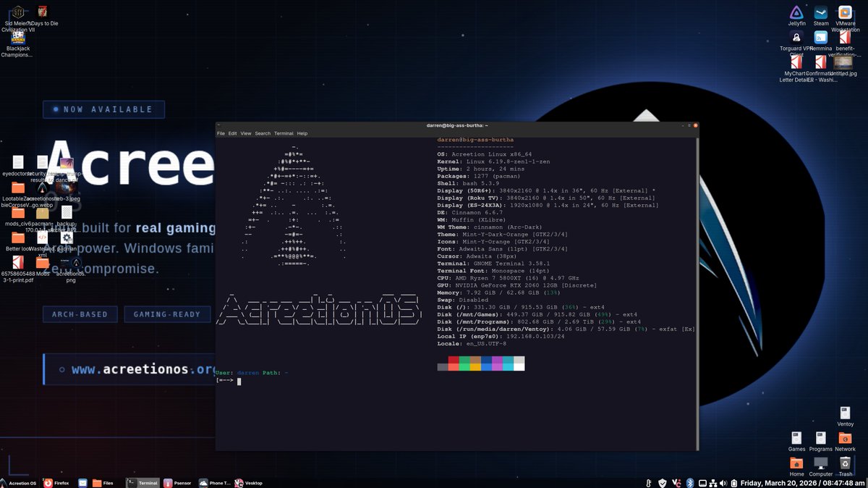
Task: Open the terminal Edit menu
Action: 233,133
